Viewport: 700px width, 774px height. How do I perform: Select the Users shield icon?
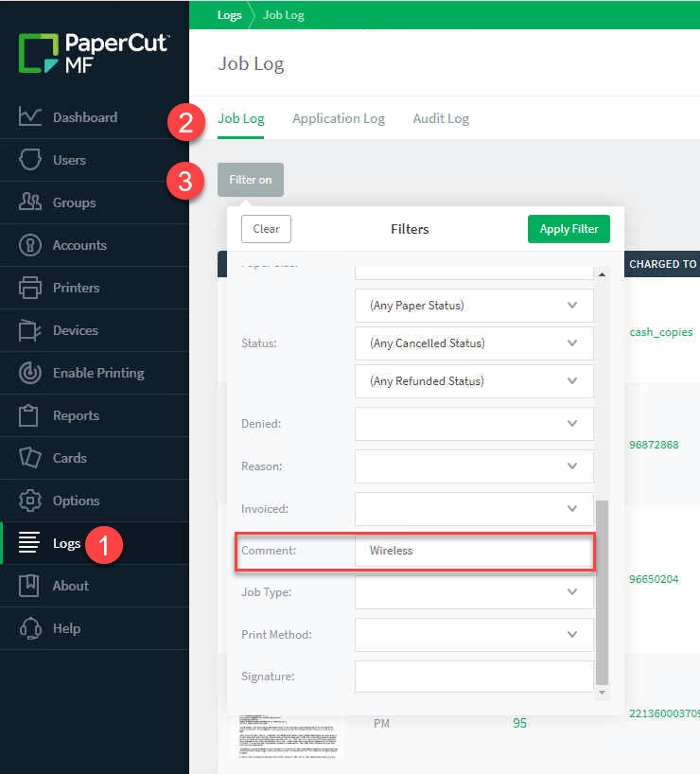tap(29, 160)
